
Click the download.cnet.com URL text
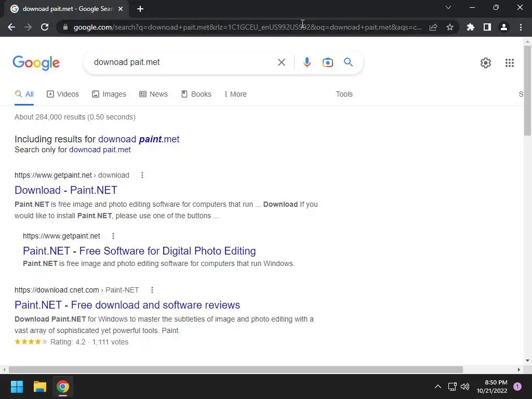click(77, 290)
